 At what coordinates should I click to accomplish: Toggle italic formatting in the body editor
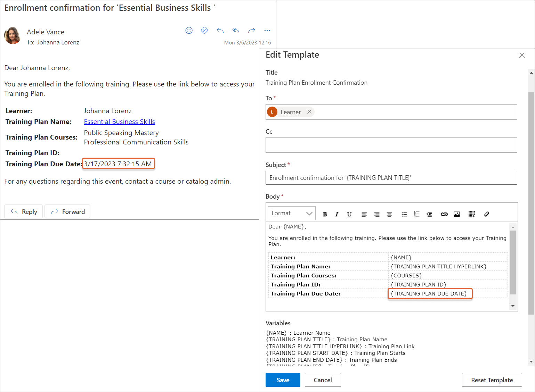point(337,214)
